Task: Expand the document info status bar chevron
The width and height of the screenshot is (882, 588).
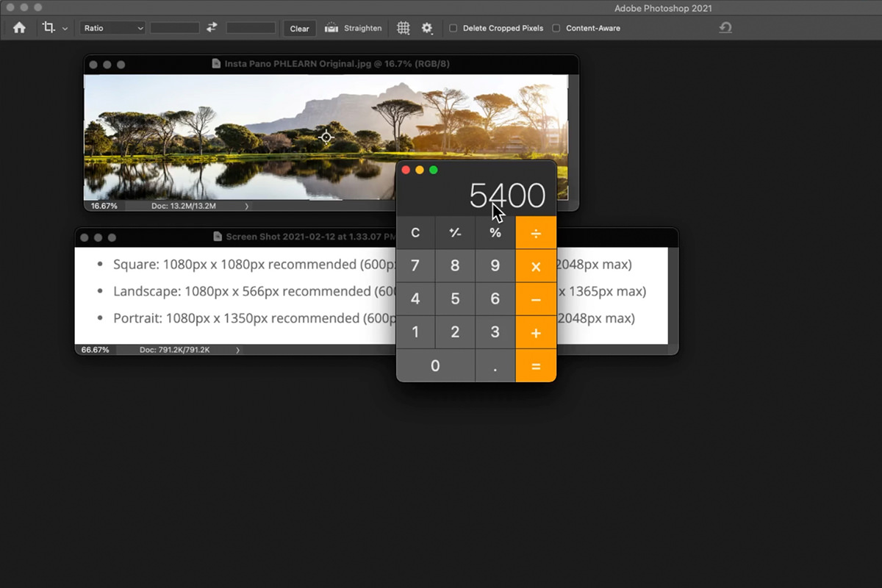Action: (248, 207)
